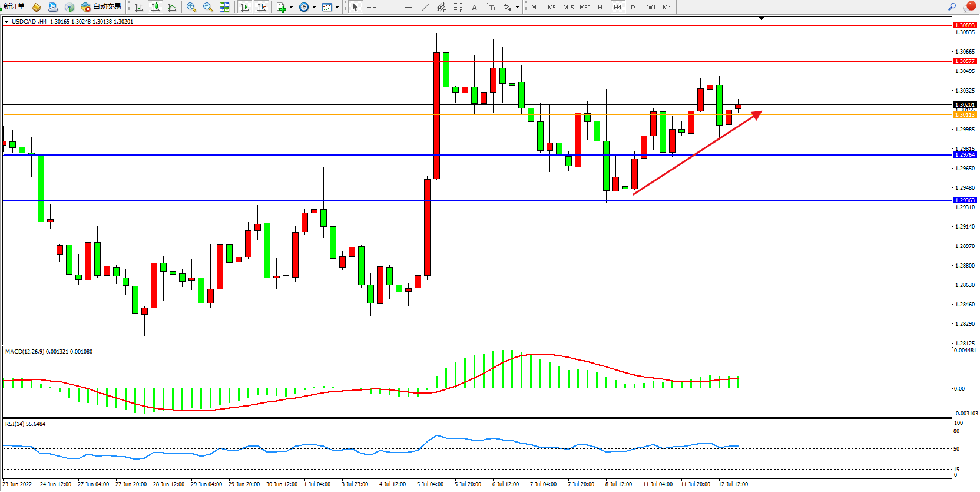
Task: Select the draw trendline tool
Action: [425, 7]
